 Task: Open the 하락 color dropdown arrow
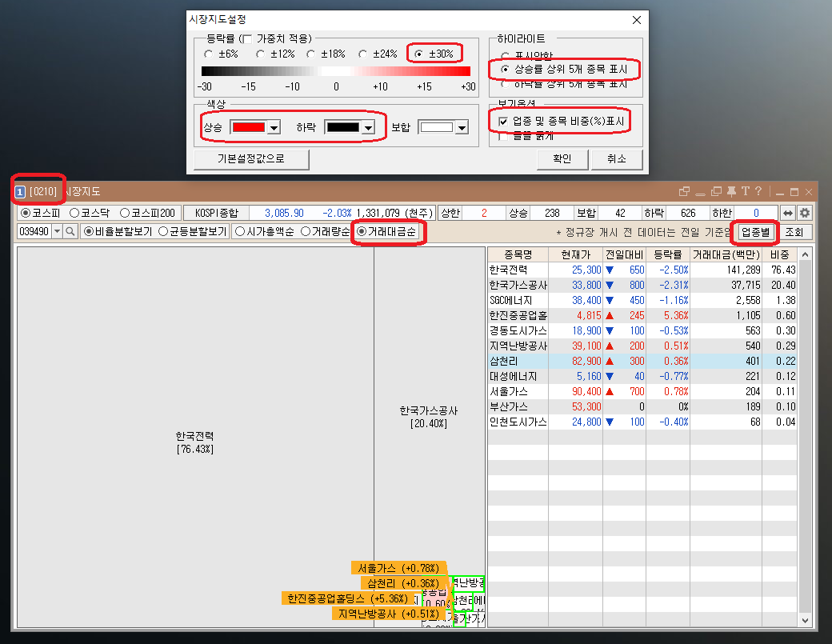368,127
